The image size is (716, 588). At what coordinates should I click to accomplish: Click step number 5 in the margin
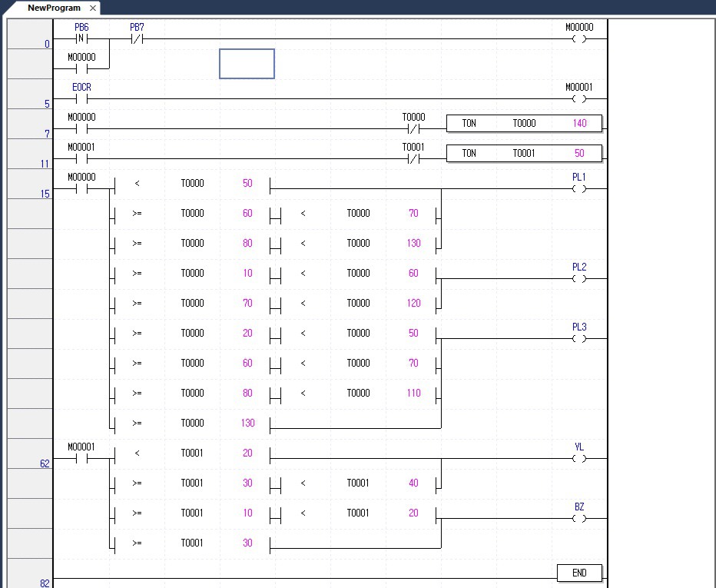(x=47, y=105)
